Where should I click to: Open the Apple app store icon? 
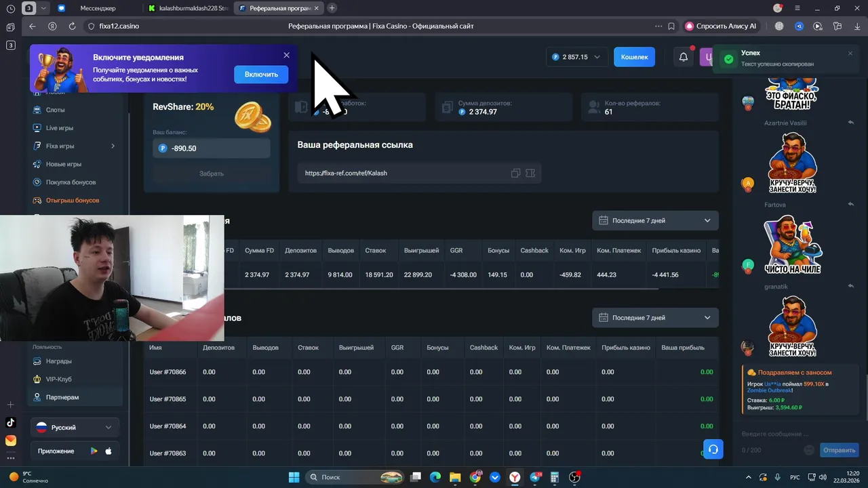[108, 451]
